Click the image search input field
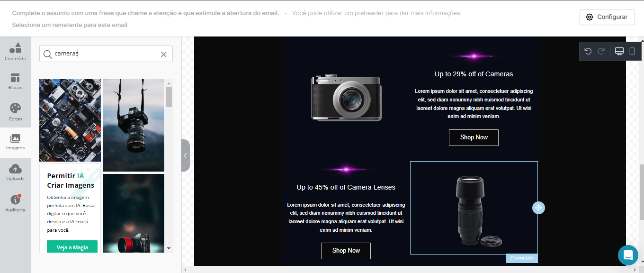The height and width of the screenshot is (273, 644). [x=106, y=54]
